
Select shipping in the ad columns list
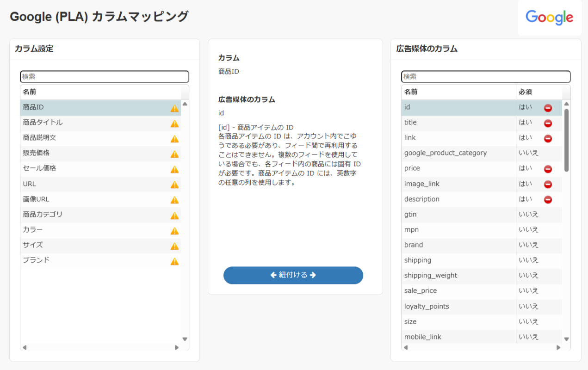click(482, 261)
